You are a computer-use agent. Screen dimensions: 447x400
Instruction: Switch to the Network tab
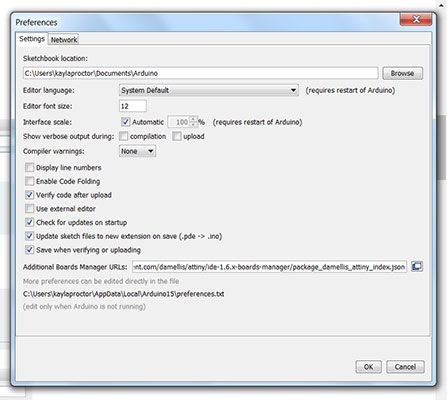tap(64, 40)
